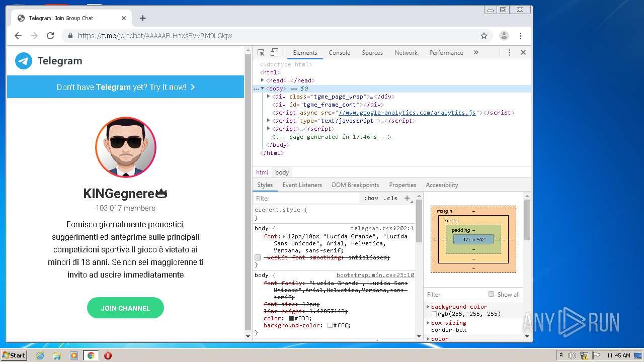644x362 pixels.
Task: Toggle the device toolbar icon
Action: 274,52
